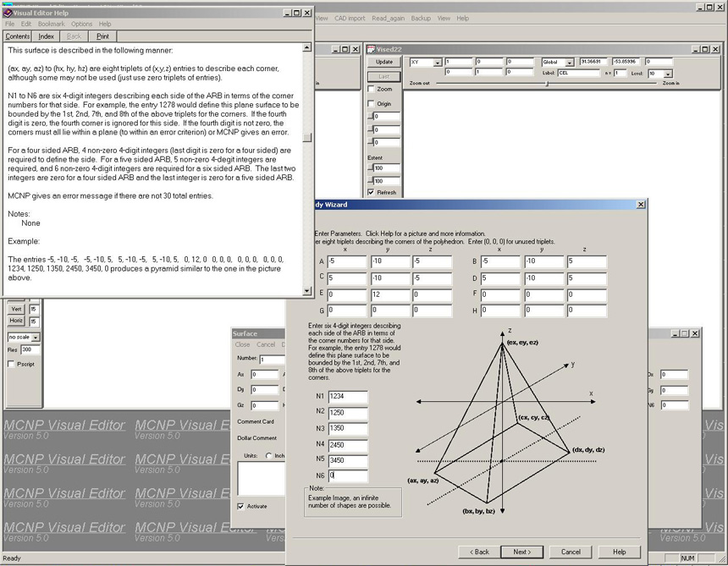Click Cancel menu in Surface window
This screenshot has width=728, height=566.
[x=266, y=344]
